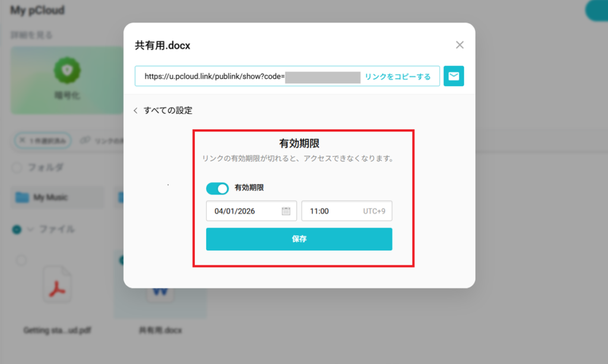
Task: Click the 保存 save button
Action: tap(299, 239)
